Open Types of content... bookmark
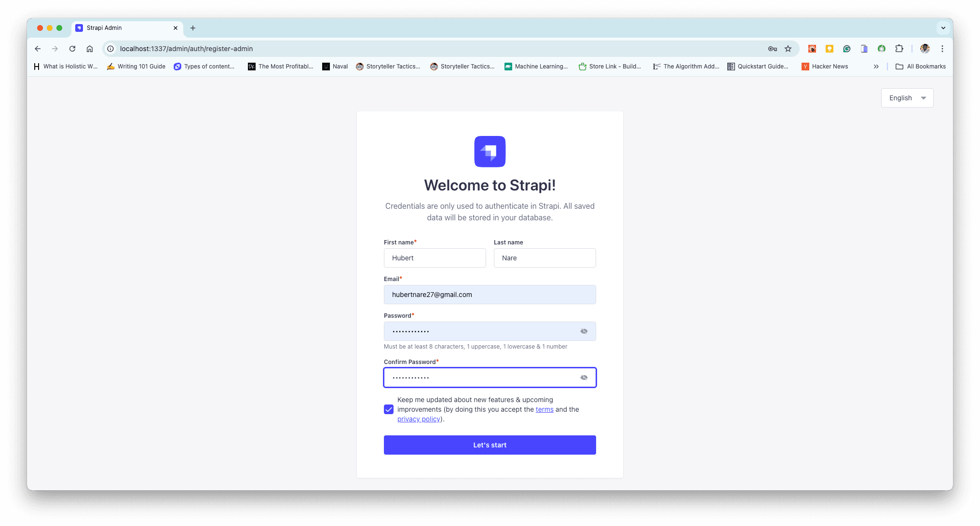 click(204, 67)
